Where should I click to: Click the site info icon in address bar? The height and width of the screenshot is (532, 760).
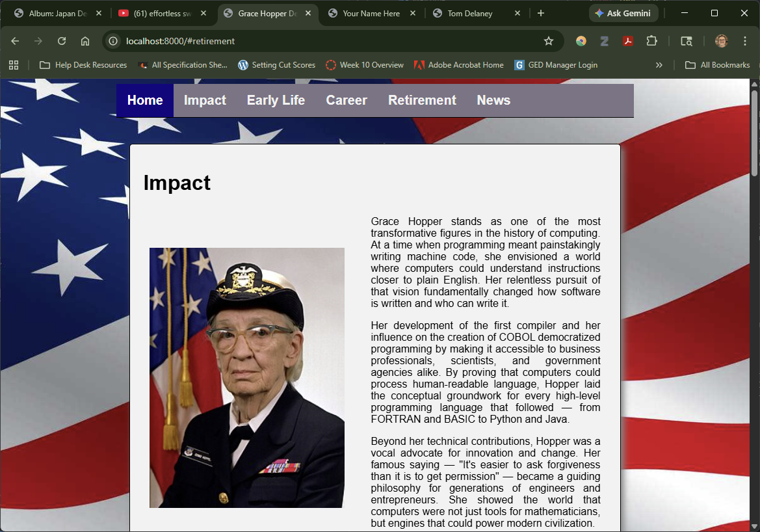coord(114,40)
